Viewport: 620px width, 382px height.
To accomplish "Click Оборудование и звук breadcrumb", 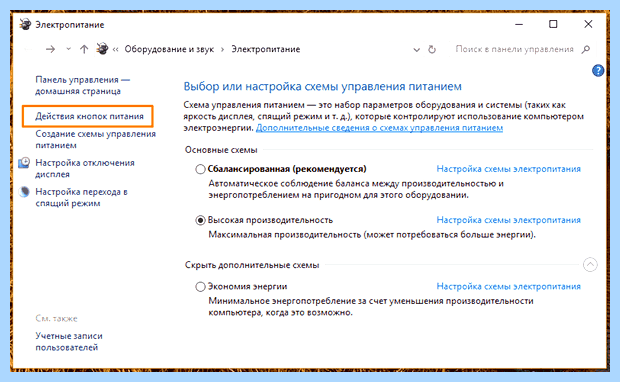I will 169,49.
